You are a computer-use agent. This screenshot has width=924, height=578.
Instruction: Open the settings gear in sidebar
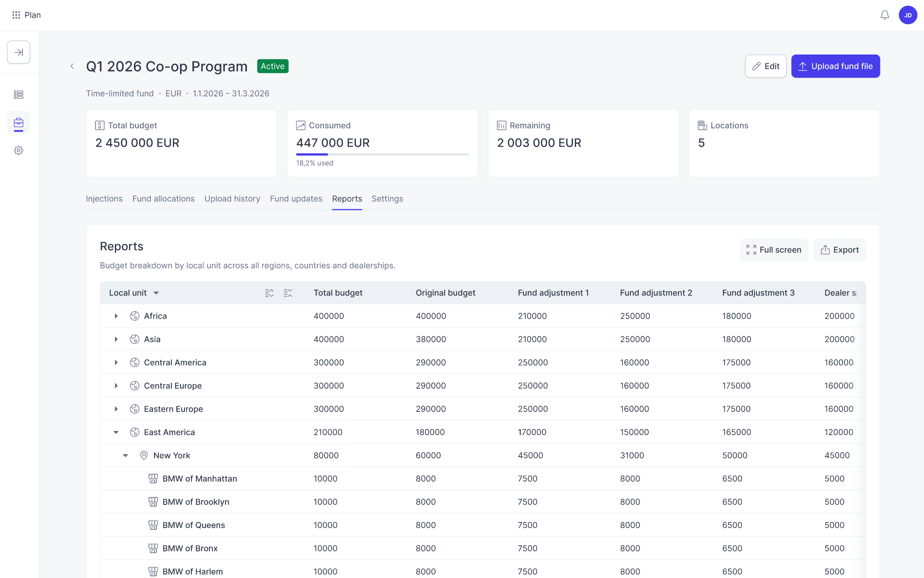pyautogui.click(x=19, y=150)
